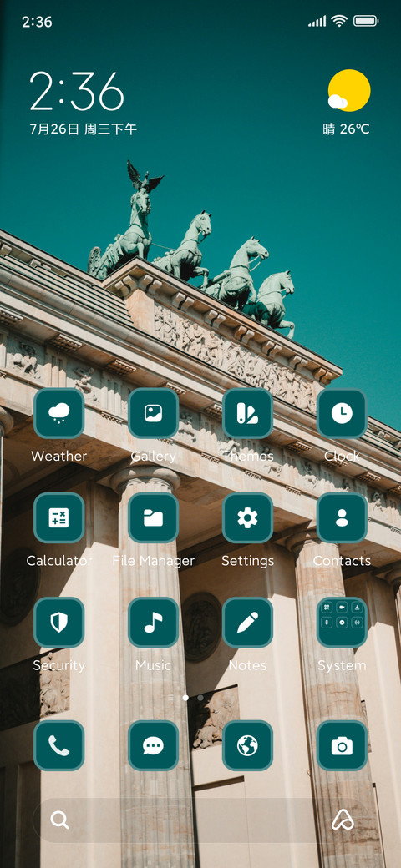The height and width of the screenshot is (868, 401).
Task: Open the Clock app
Action: (342, 413)
